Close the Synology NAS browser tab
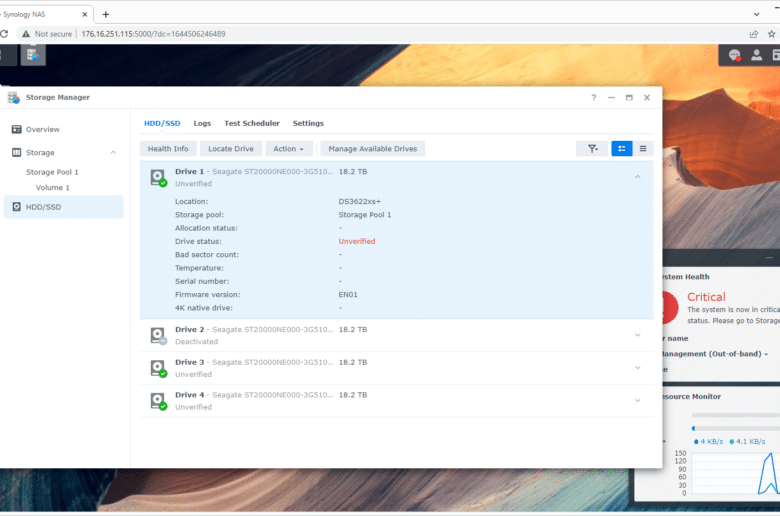The image size is (780, 516). [x=85, y=14]
